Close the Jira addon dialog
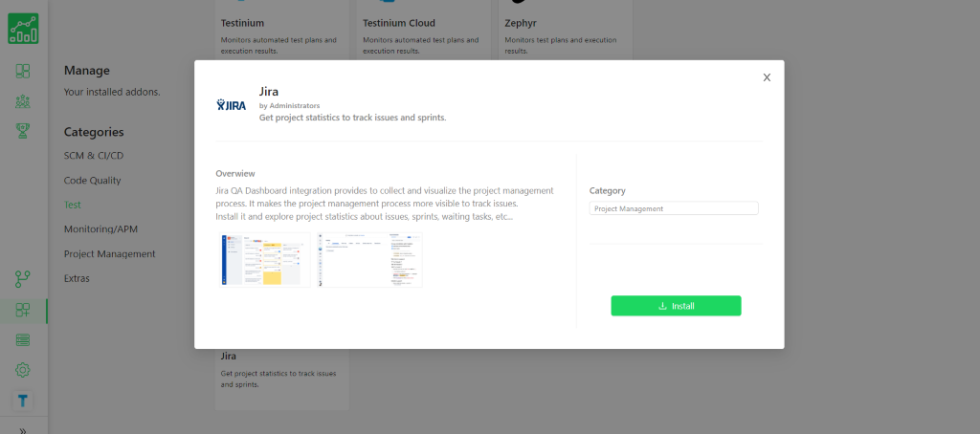This screenshot has height=434, width=980. (x=767, y=77)
